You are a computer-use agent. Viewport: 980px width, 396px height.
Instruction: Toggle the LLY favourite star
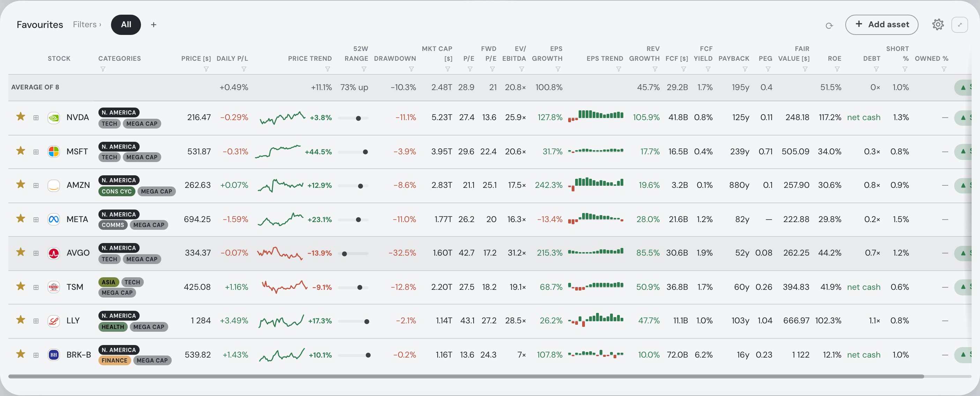[21, 320]
